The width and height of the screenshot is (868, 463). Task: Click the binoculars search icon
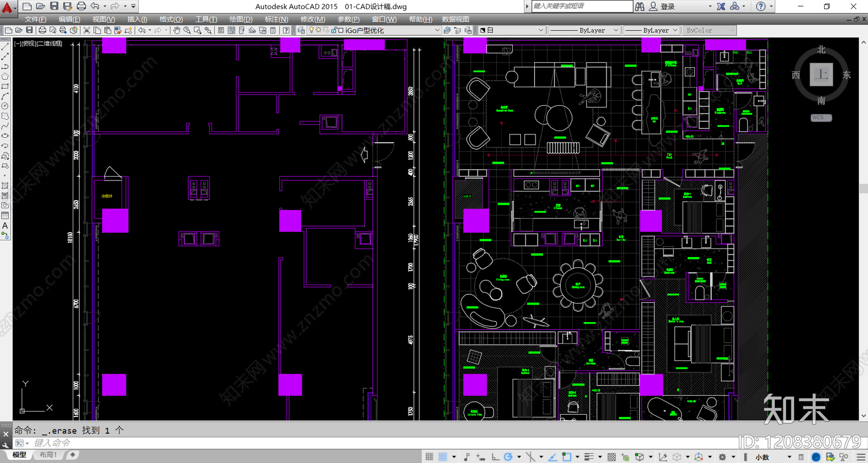pyautogui.click(x=640, y=7)
